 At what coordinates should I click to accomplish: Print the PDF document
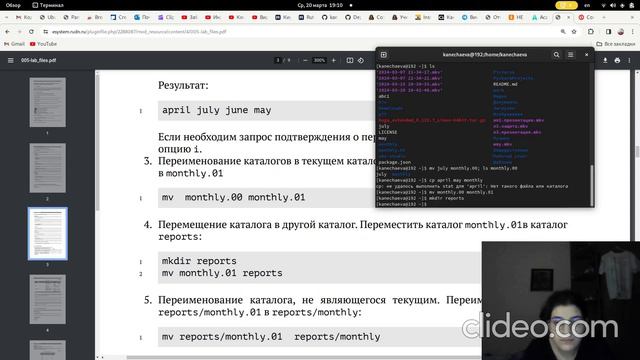(x=617, y=60)
